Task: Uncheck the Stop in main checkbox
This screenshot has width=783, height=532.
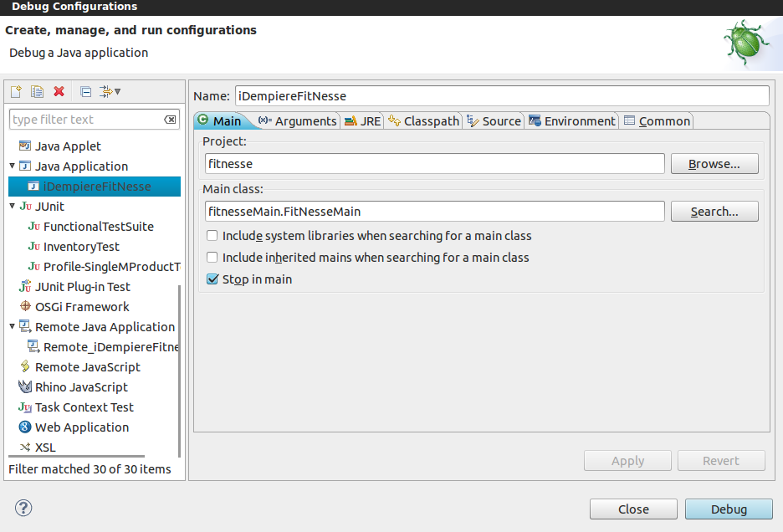Action: 212,279
